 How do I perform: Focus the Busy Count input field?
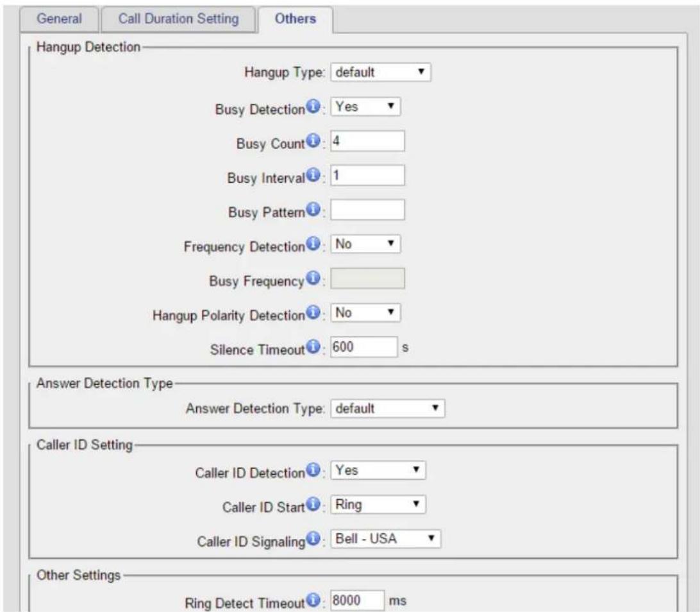367,141
